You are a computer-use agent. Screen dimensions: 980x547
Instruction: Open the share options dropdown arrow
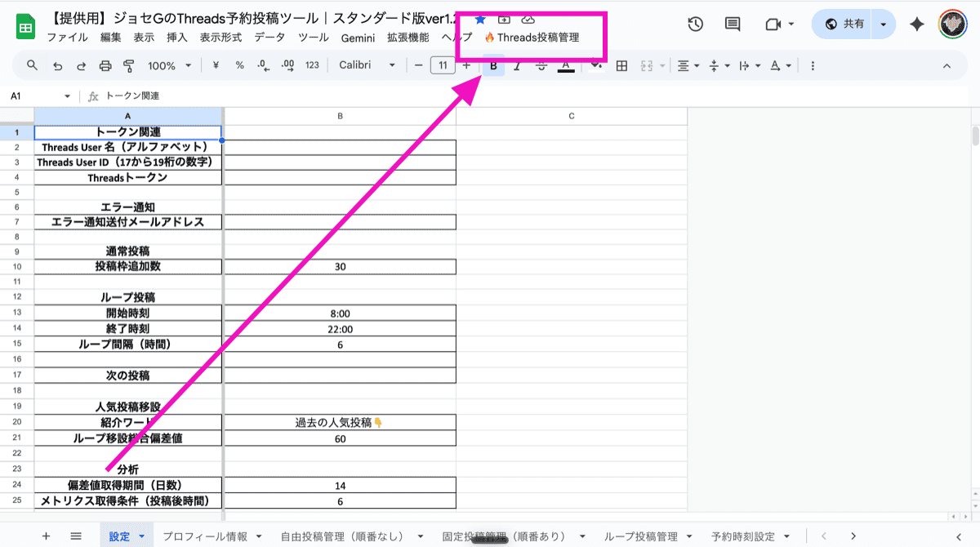tap(884, 24)
